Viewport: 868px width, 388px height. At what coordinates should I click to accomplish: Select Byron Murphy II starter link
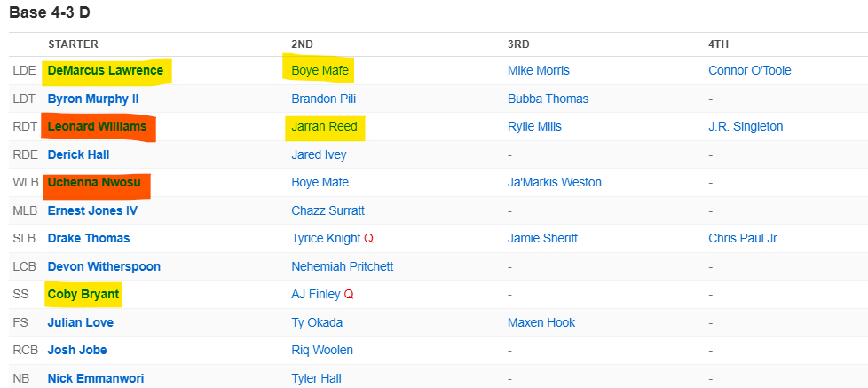[x=93, y=99]
